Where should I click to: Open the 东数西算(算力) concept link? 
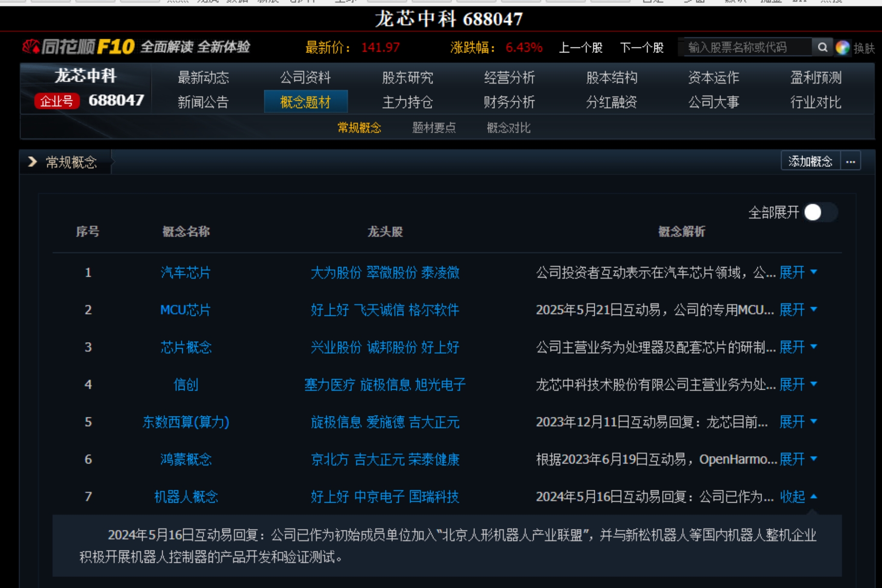(186, 422)
